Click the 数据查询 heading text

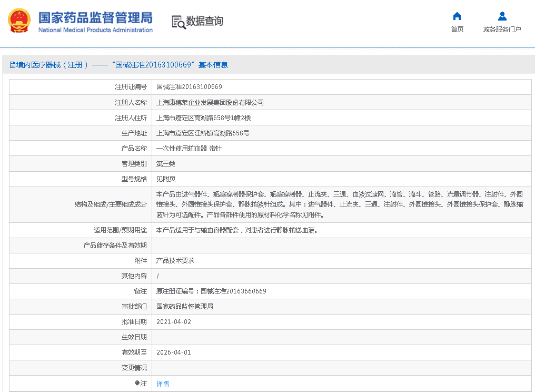tap(205, 21)
